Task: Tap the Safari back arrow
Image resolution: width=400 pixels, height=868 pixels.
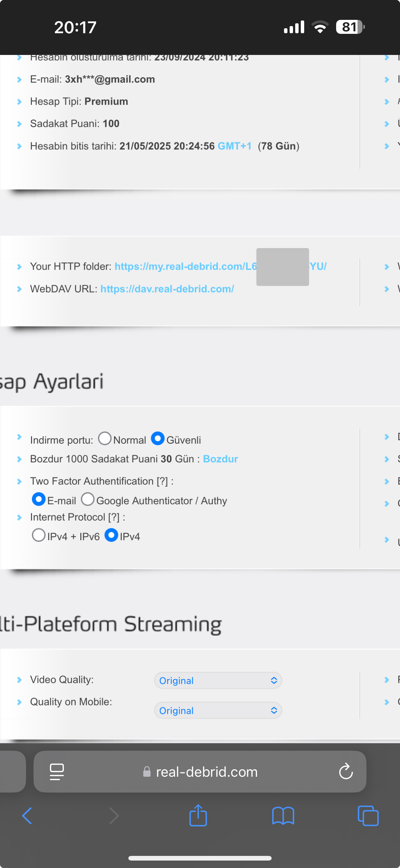Action: point(27,816)
